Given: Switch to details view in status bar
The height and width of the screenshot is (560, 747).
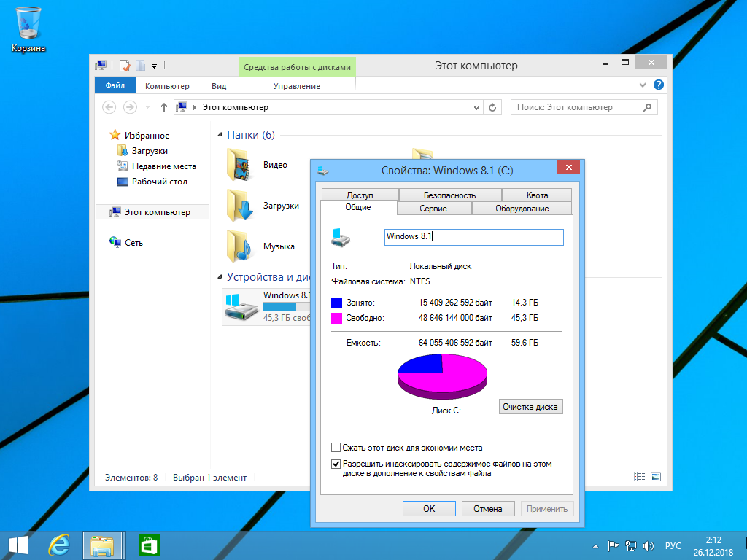Looking at the screenshot, I should 639,477.
